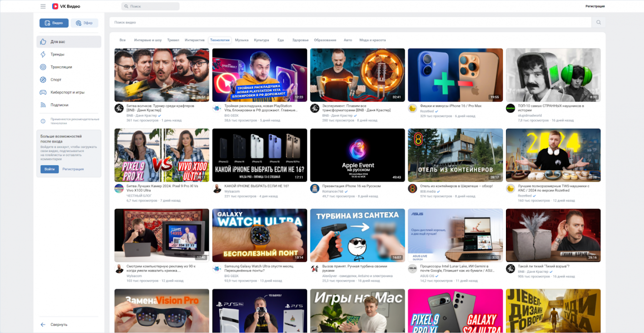The height and width of the screenshot is (333, 644).
Task: Open Подписки with the feed icon
Action: pyautogui.click(x=43, y=105)
